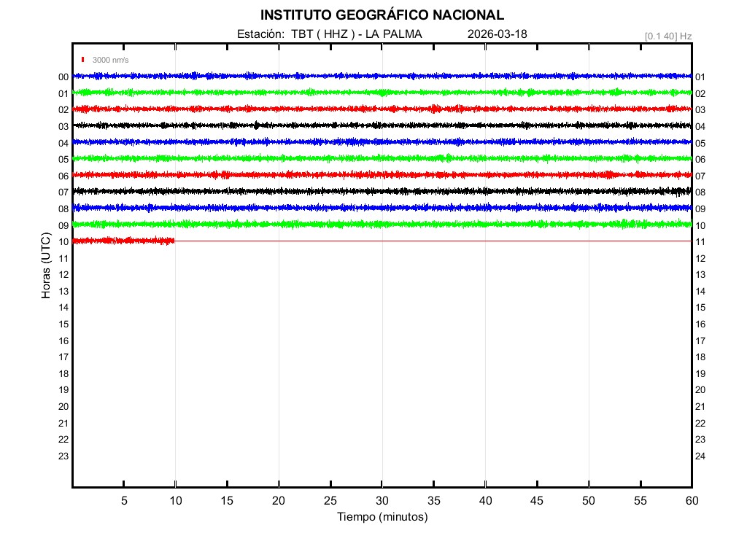Click the Horas (UTC) axis label

click(46, 266)
